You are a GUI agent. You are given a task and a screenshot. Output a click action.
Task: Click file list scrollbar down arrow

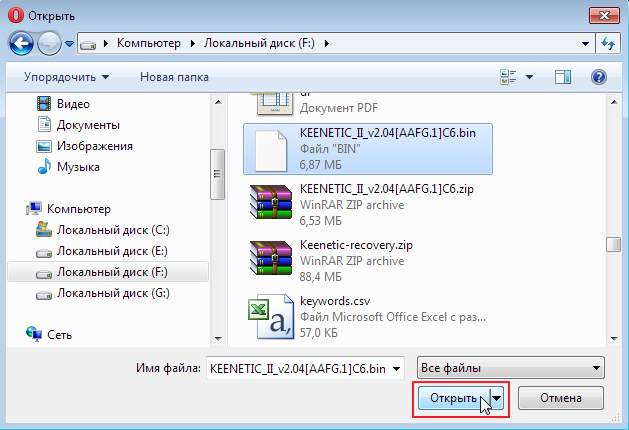[614, 339]
